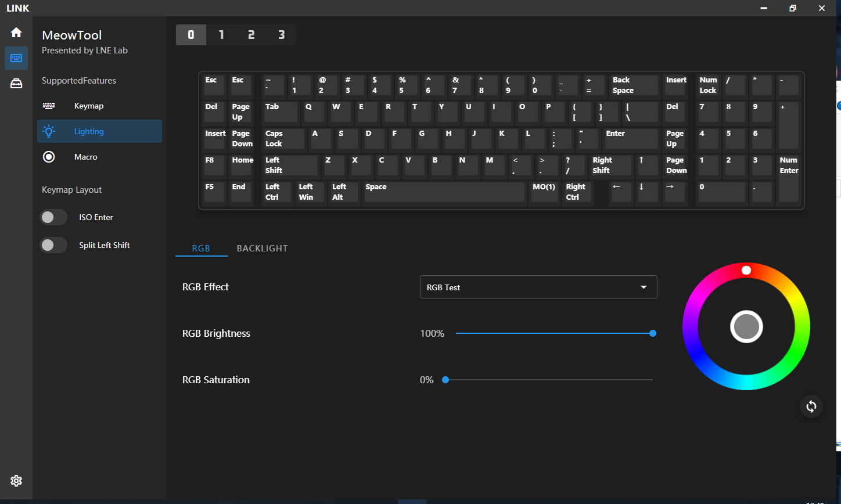Screen dimensions: 841x504
Task: Open settings via the gear icon
Action: tap(16, 481)
